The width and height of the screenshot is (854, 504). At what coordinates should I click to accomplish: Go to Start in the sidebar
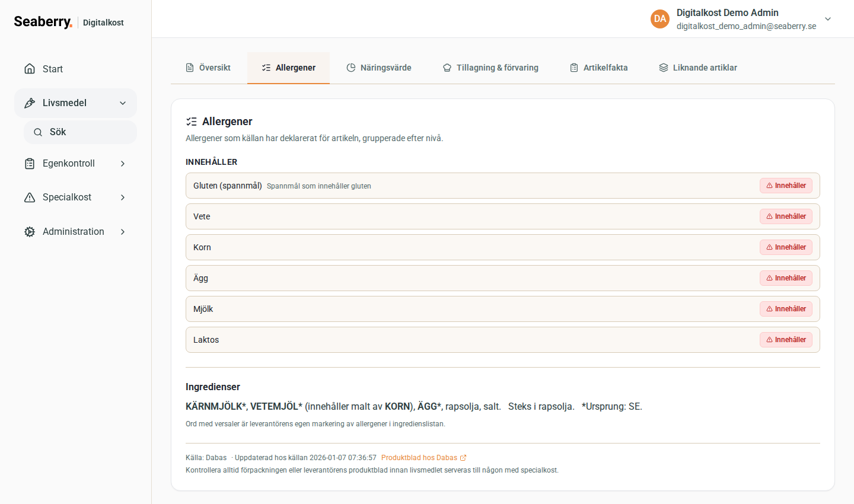coord(75,69)
